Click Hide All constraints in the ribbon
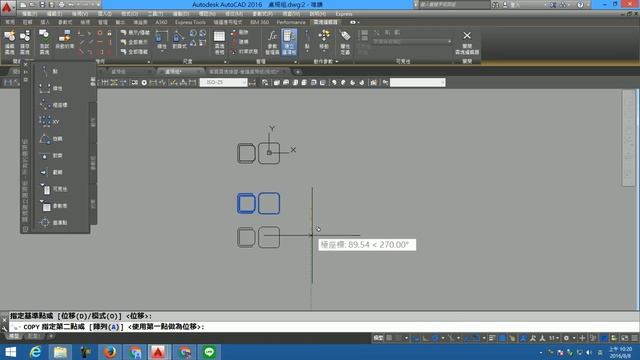640x360 pixels. coord(135,52)
